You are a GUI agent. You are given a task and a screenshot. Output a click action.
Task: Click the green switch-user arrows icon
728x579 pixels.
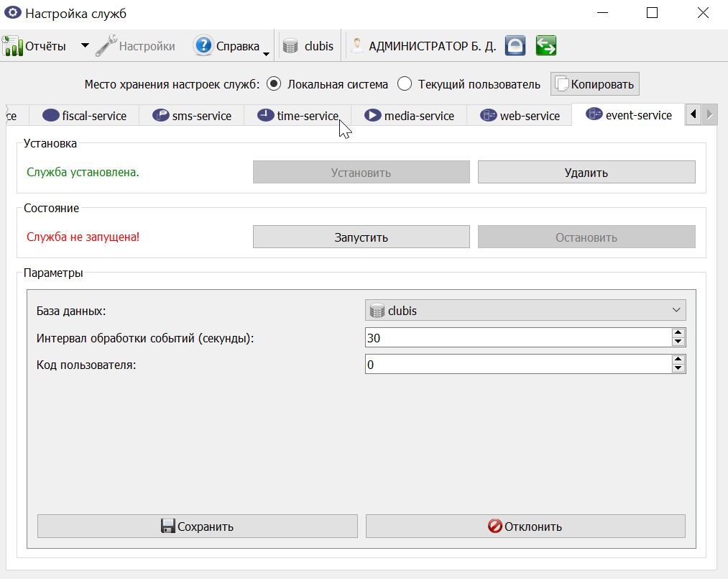pos(546,45)
